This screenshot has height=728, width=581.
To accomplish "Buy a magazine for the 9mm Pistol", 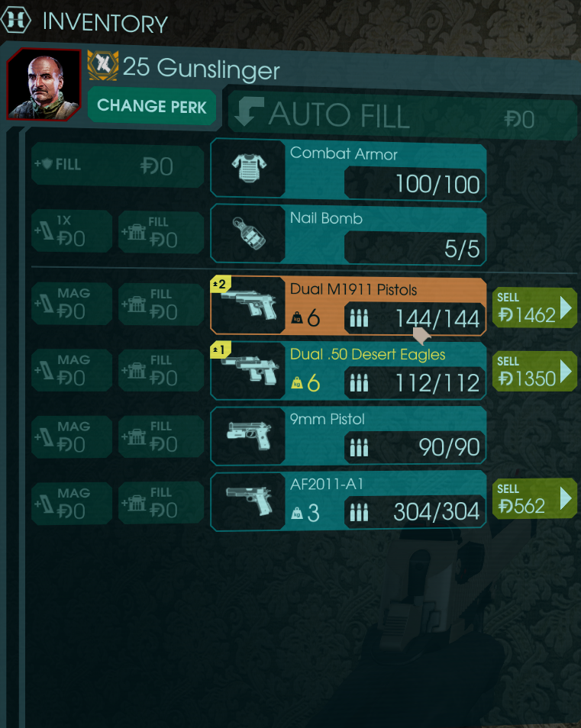I will [72, 436].
